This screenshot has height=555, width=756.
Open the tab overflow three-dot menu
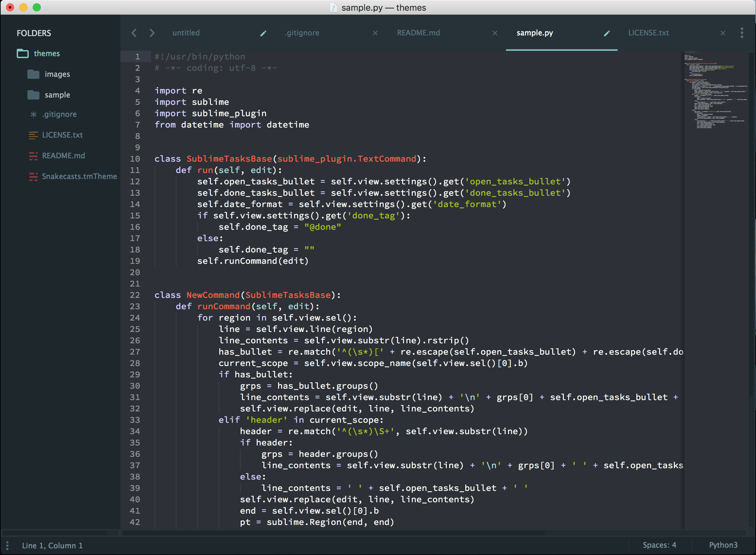[x=742, y=33]
